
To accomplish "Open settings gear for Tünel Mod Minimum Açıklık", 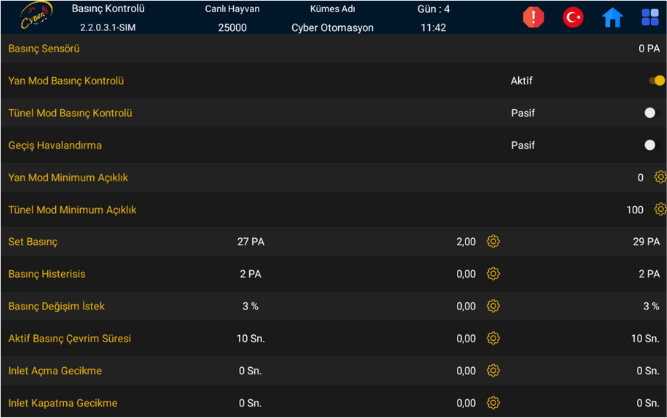I will 660,209.
